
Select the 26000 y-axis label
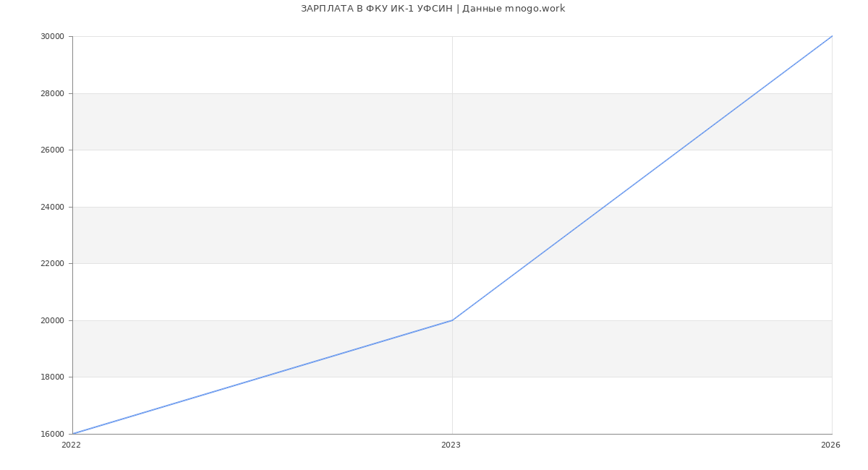pos(52,150)
